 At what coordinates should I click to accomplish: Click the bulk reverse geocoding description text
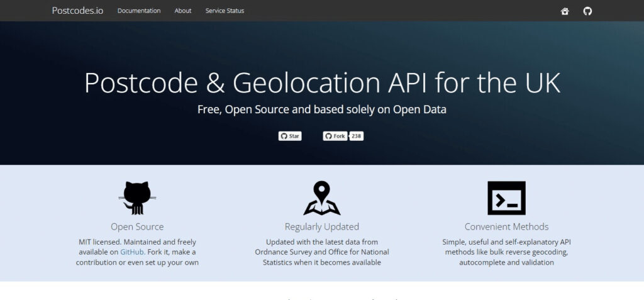506,252
